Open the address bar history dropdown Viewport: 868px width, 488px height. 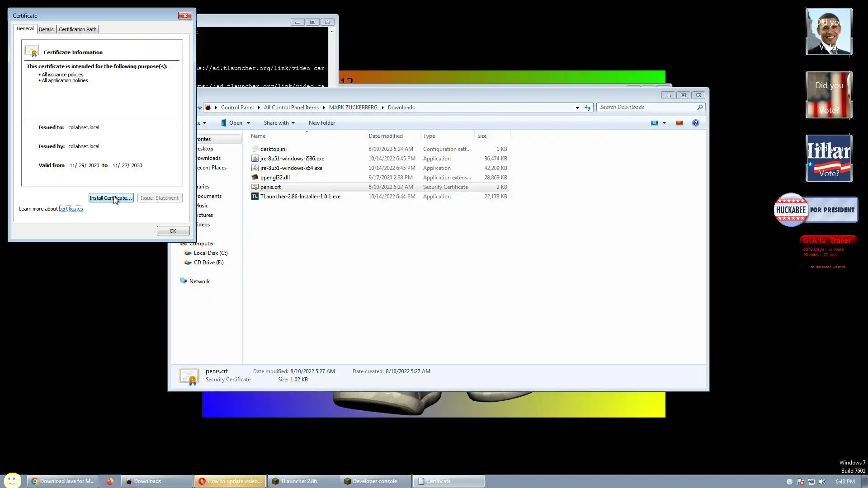[577, 108]
